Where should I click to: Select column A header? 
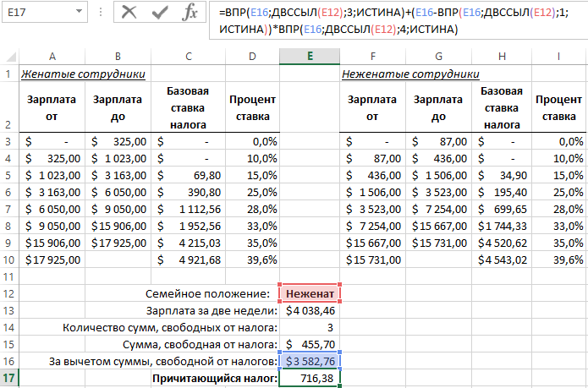tap(52, 56)
